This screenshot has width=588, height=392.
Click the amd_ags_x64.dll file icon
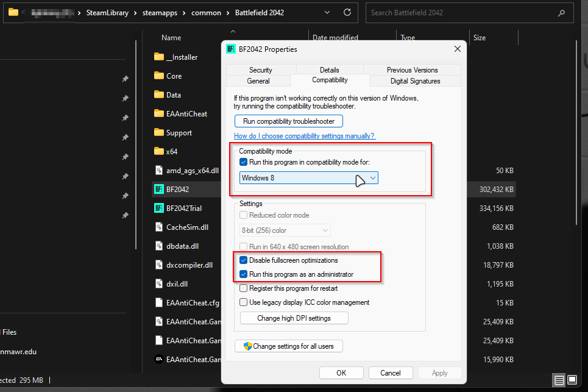159,171
